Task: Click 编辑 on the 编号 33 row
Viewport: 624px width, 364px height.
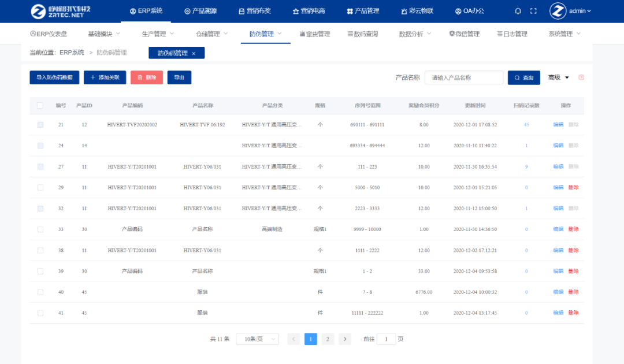Action: coord(557,229)
